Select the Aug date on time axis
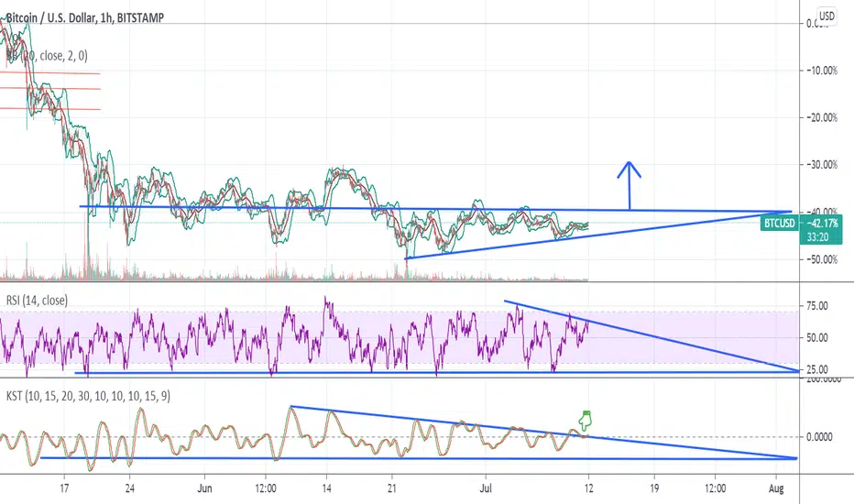Screen dimensions: 854x504 [x=776, y=488]
